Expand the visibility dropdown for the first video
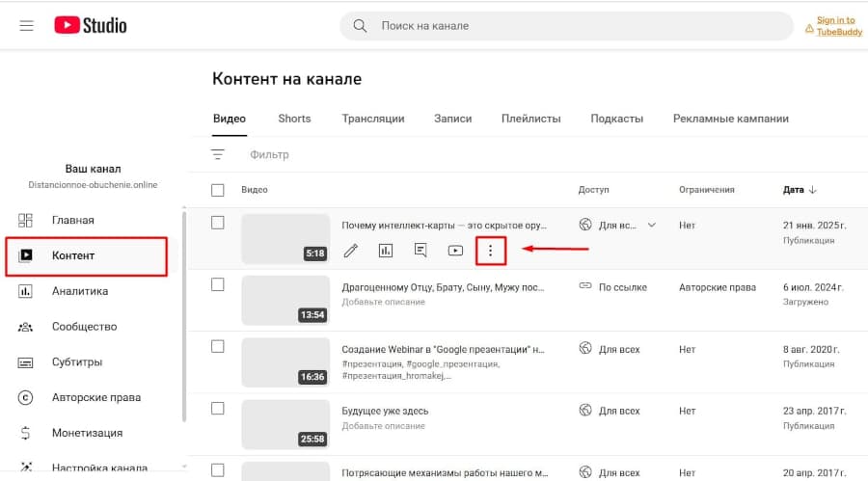The image size is (868, 481). pos(652,226)
